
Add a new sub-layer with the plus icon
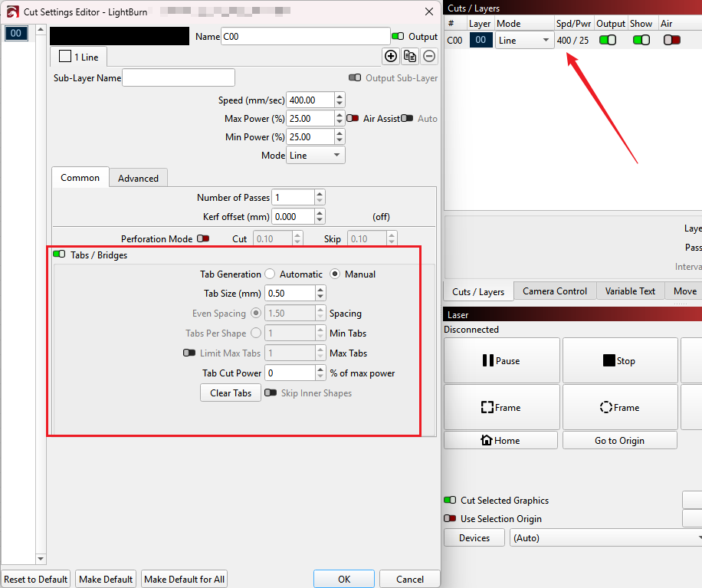(x=391, y=56)
